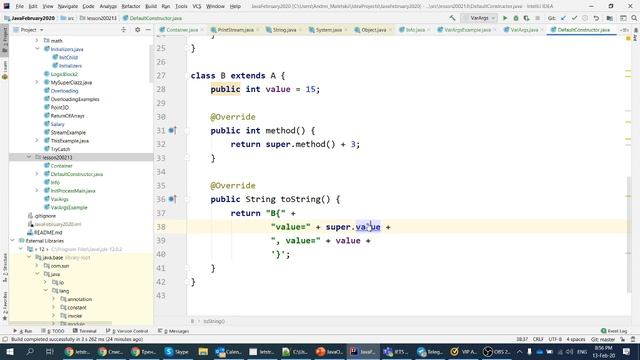Open the TODO tool window
This screenshot has height=360, width=640.
tap(53, 331)
